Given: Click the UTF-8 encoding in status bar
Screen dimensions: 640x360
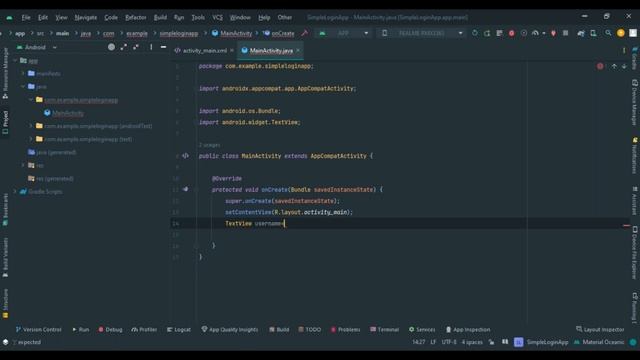Looking at the screenshot, I should [x=449, y=342].
